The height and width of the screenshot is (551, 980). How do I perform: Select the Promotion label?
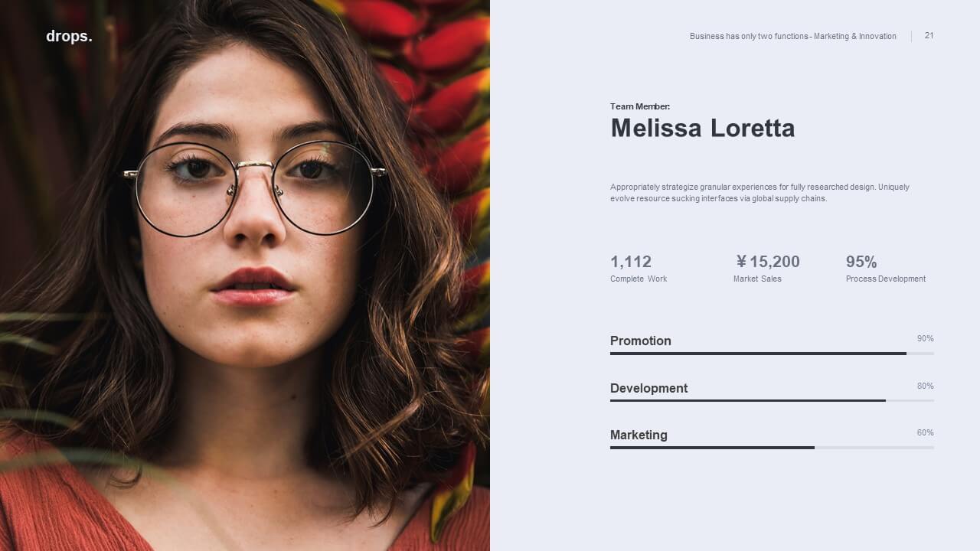640,341
